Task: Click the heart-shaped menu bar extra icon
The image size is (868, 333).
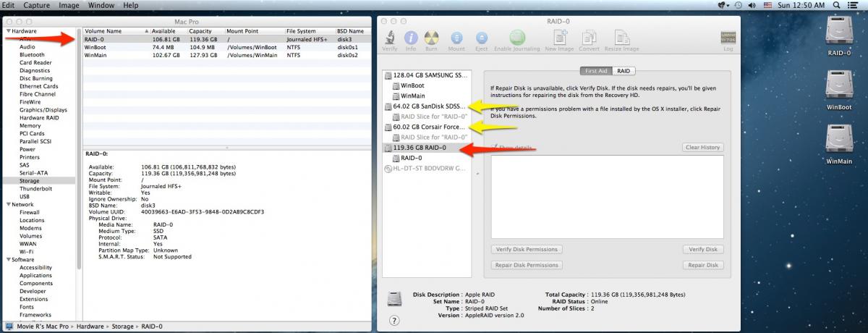Action: coord(724,5)
